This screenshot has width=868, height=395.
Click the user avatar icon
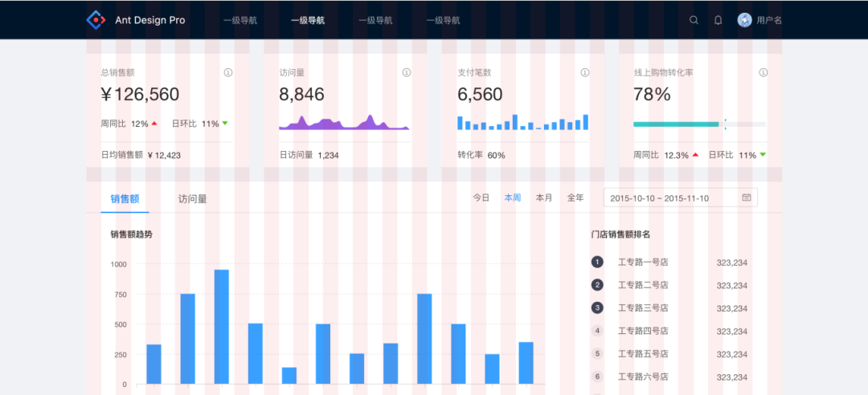click(x=744, y=20)
